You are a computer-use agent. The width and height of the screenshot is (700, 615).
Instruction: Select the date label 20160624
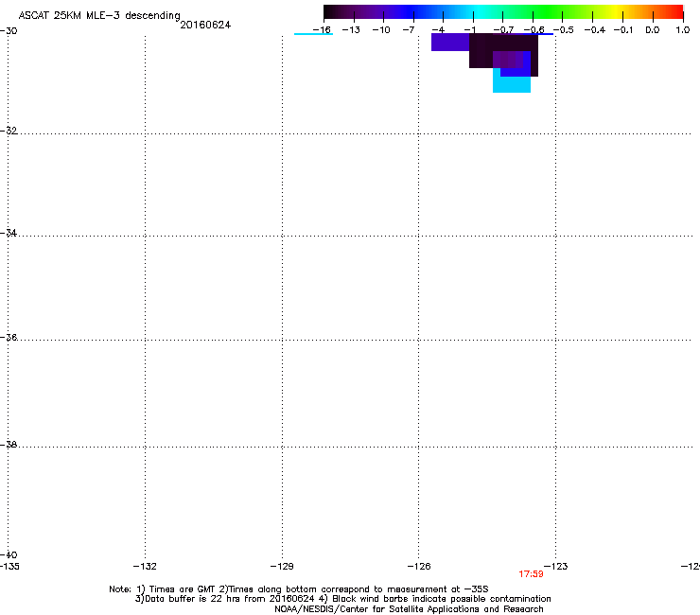(x=205, y=25)
